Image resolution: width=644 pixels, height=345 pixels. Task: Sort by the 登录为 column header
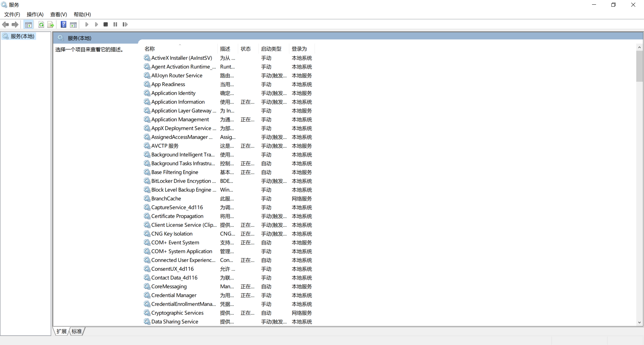click(302, 49)
